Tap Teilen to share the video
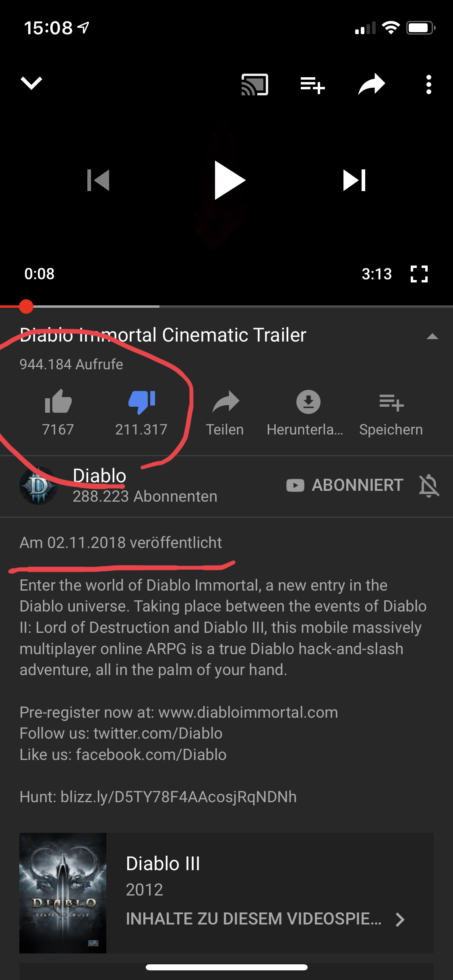453x980 pixels. [225, 413]
